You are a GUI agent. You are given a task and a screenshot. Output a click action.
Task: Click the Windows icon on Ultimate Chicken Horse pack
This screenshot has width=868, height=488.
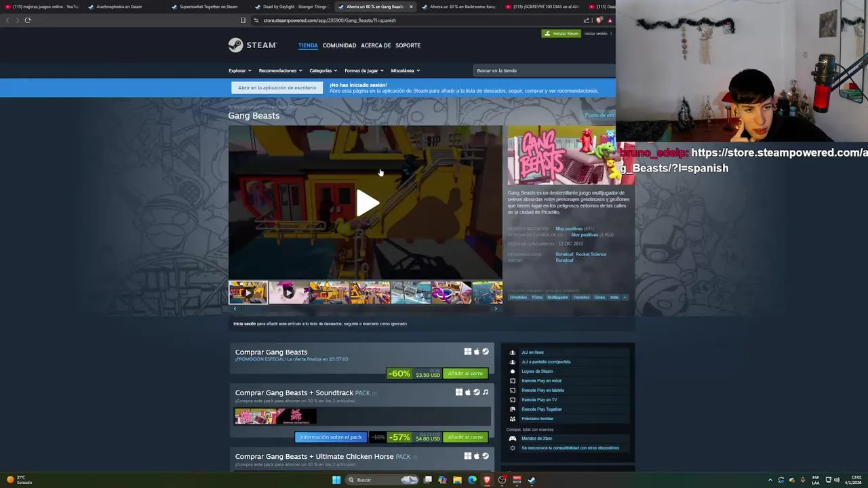click(467, 456)
